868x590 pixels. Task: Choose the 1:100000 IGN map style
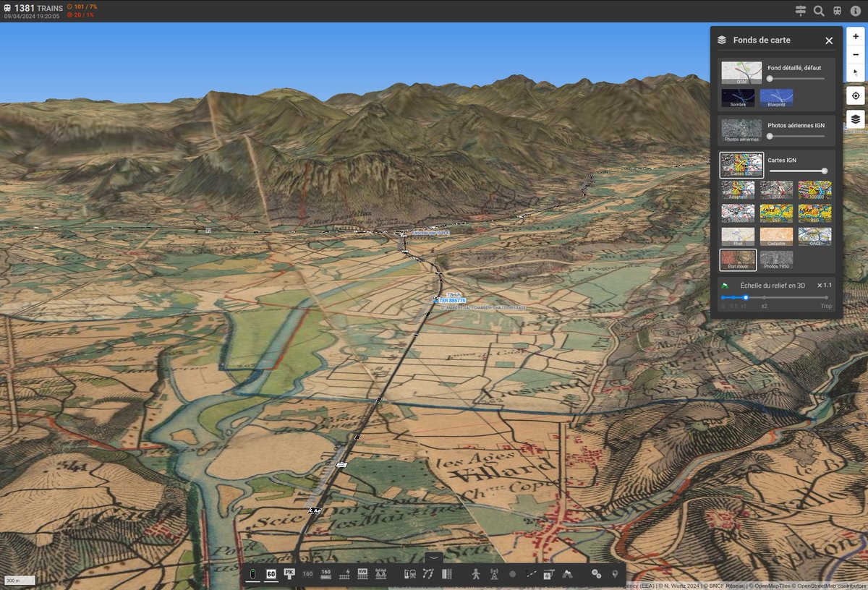pyautogui.click(x=814, y=190)
